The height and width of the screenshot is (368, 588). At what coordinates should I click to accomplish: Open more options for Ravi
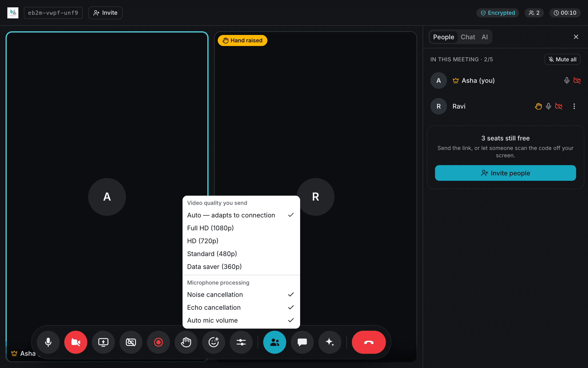point(574,106)
